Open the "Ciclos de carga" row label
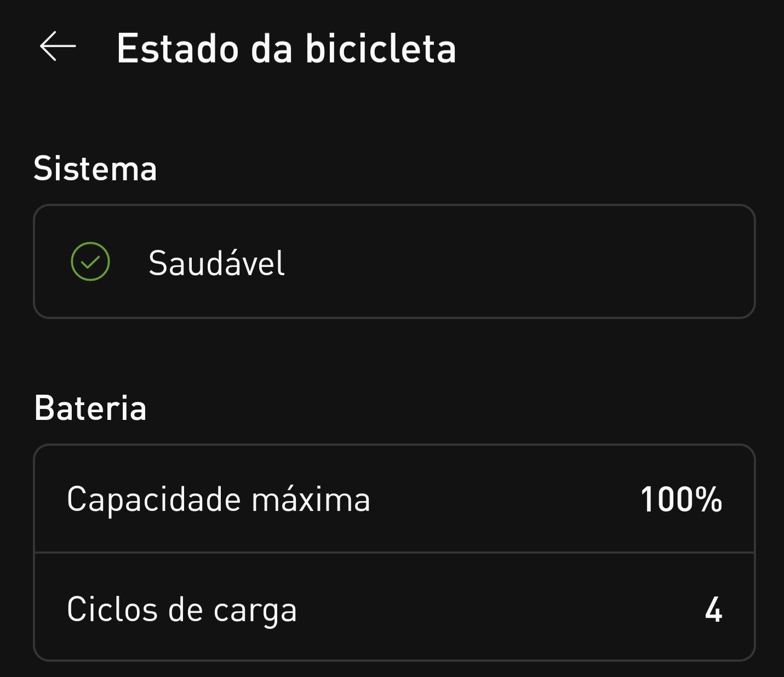Screen dimensions: 784x677 (x=181, y=610)
